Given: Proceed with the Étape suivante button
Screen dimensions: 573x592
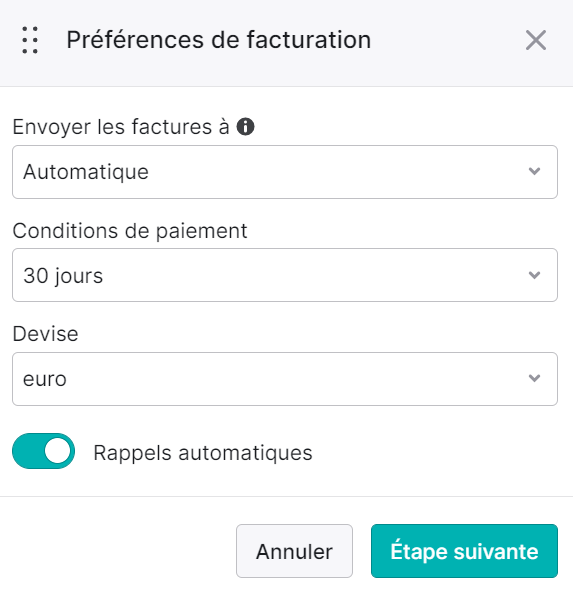Looking at the screenshot, I should point(464,551).
